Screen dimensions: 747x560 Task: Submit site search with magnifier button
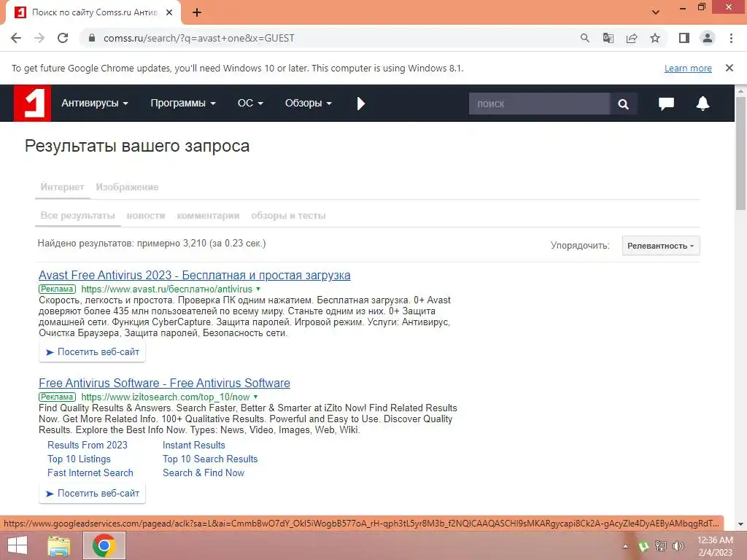(x=623, y=104)
